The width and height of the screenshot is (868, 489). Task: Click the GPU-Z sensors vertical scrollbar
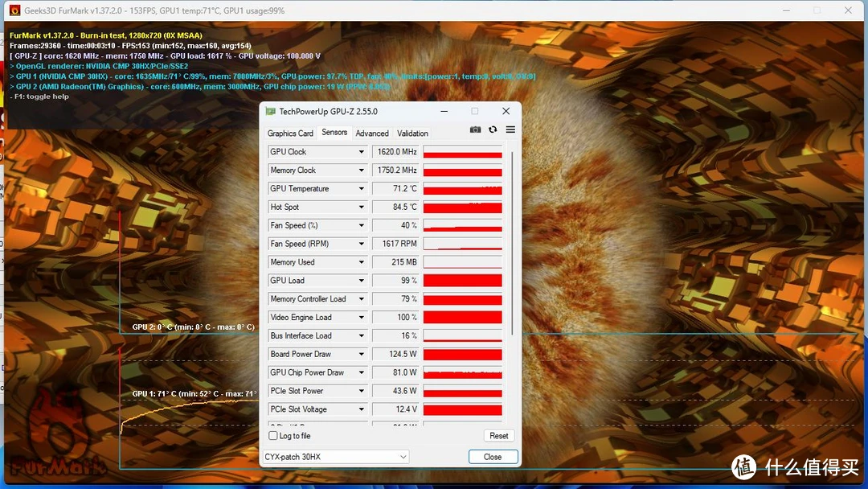click(512, 243)
